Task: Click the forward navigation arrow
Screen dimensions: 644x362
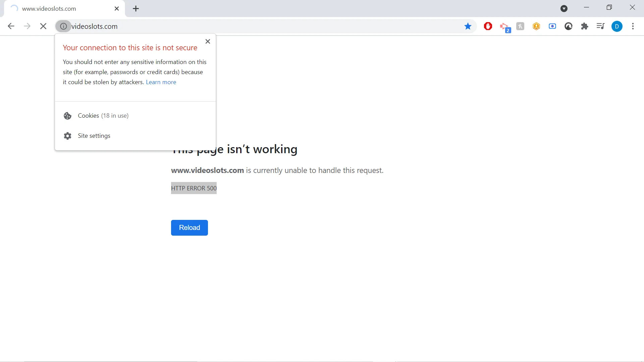Action: click(x=27, y=26)
